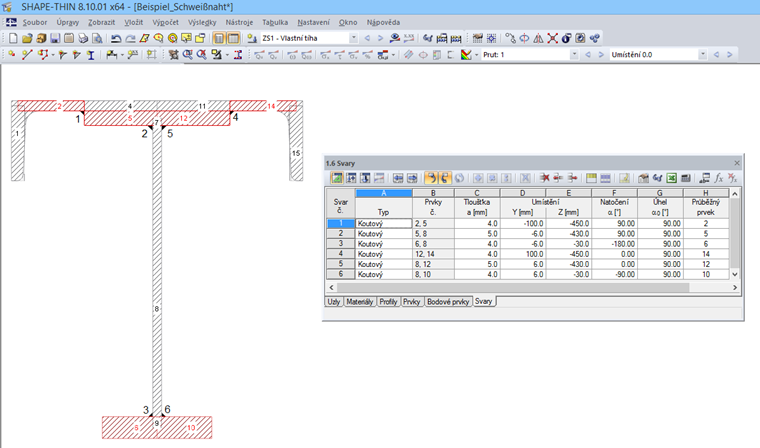Switch to the Uzly tab

click(x=333, y=302)
